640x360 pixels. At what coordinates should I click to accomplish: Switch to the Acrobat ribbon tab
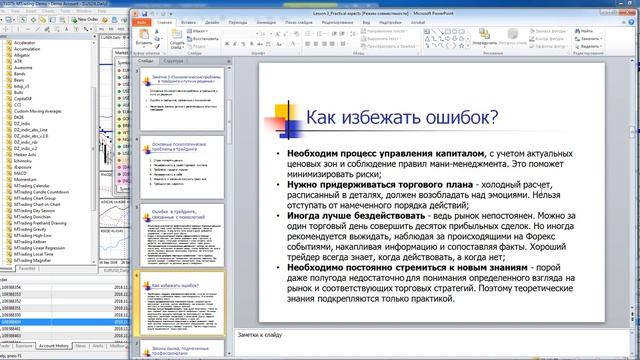click(x=418, y=23)
